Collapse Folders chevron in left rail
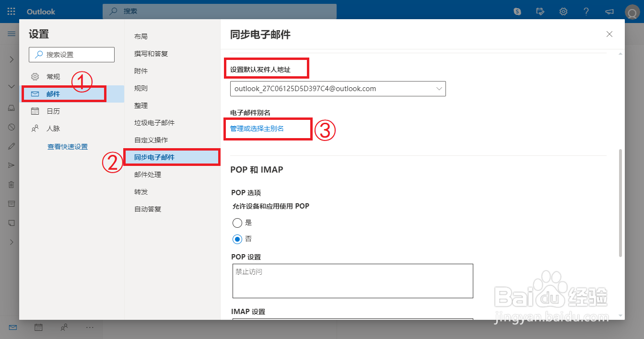 point(12,86)
